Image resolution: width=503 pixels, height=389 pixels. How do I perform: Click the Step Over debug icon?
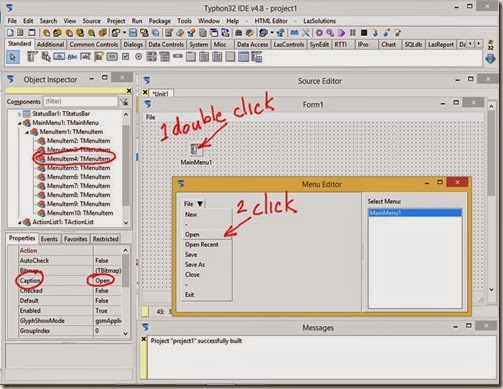pos(387,33)
